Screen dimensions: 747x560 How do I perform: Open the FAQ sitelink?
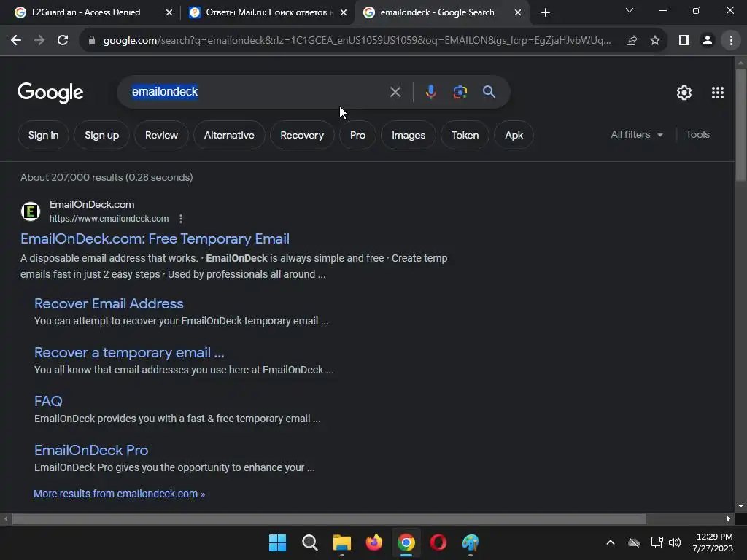tap(48, 402)
